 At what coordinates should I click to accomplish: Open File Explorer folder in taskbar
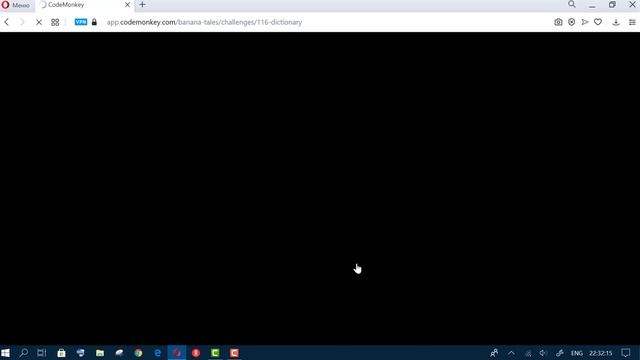click(x=100, y=353)
